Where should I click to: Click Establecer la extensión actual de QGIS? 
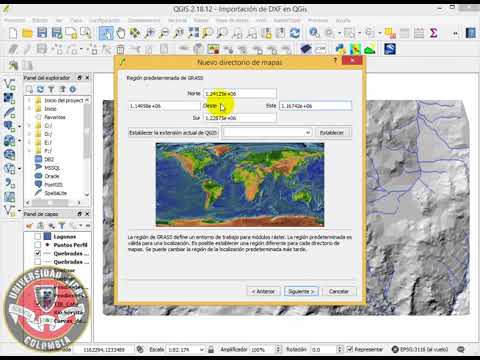click(173, 133)
